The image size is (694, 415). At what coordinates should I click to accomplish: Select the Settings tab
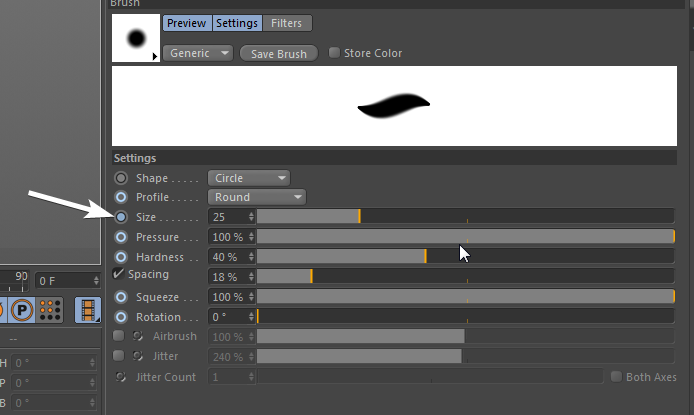point(237,23)
